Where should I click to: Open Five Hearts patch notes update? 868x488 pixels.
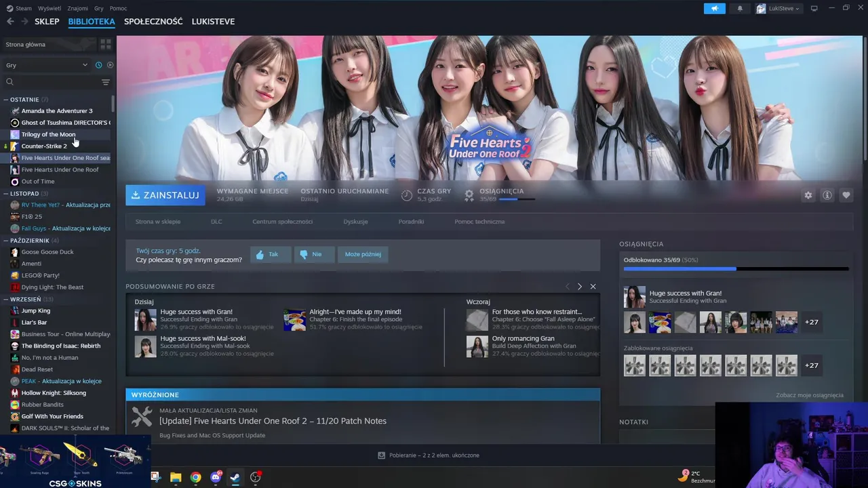point(273,421)
